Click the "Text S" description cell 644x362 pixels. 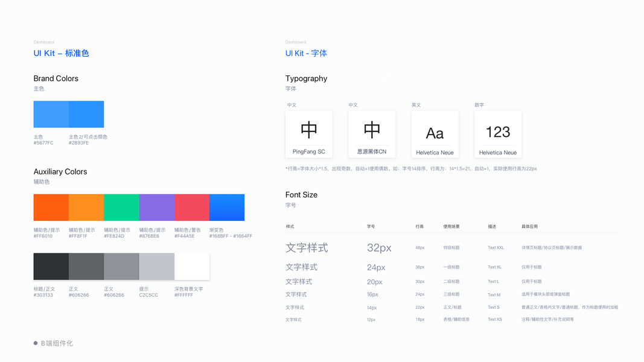tap(494, 308)
